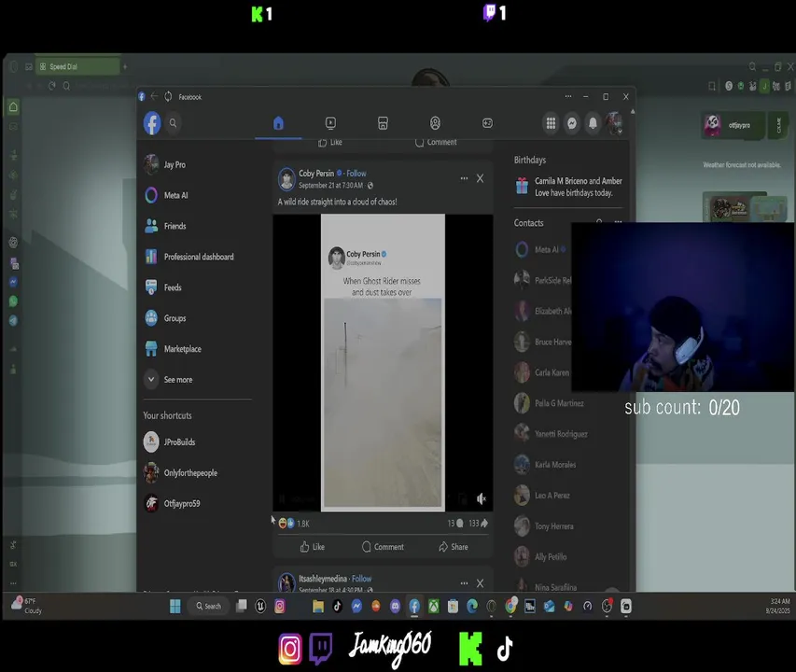Open options menu on Itsashleymedina post

[464, 583]
